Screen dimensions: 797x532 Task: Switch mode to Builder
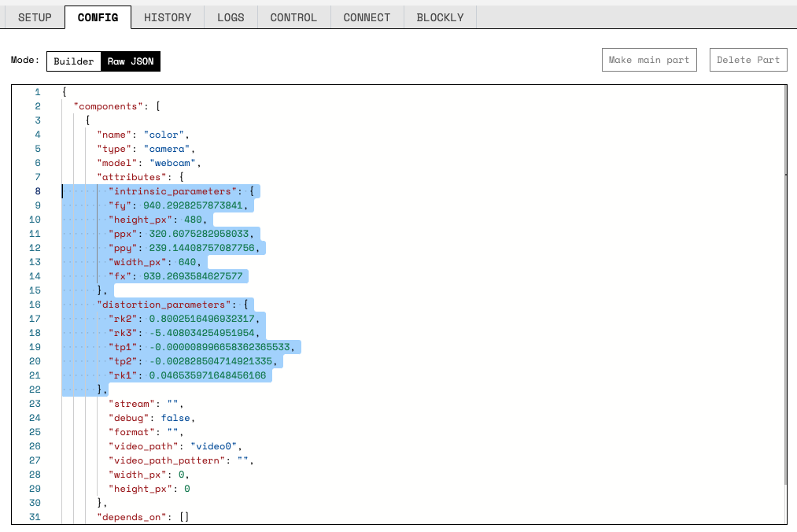(x=74, y=61)
